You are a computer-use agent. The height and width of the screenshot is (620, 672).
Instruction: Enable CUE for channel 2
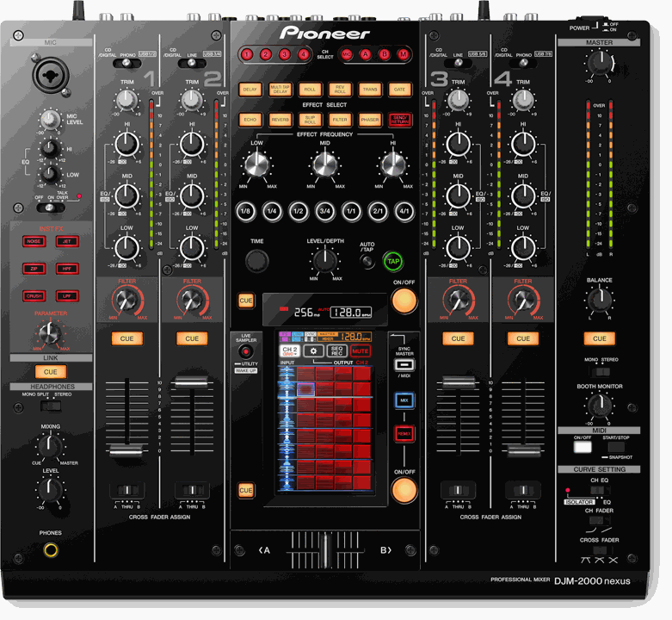point(192,338)
